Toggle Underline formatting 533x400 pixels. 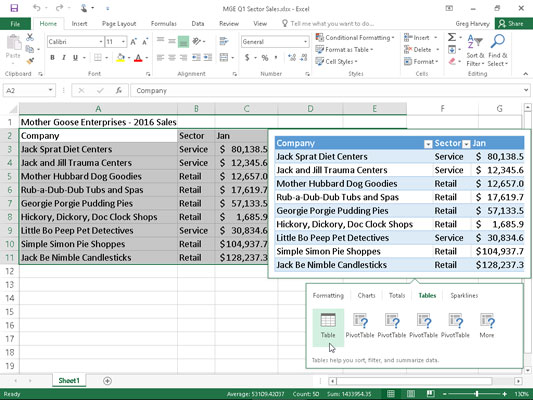[75, 58]
